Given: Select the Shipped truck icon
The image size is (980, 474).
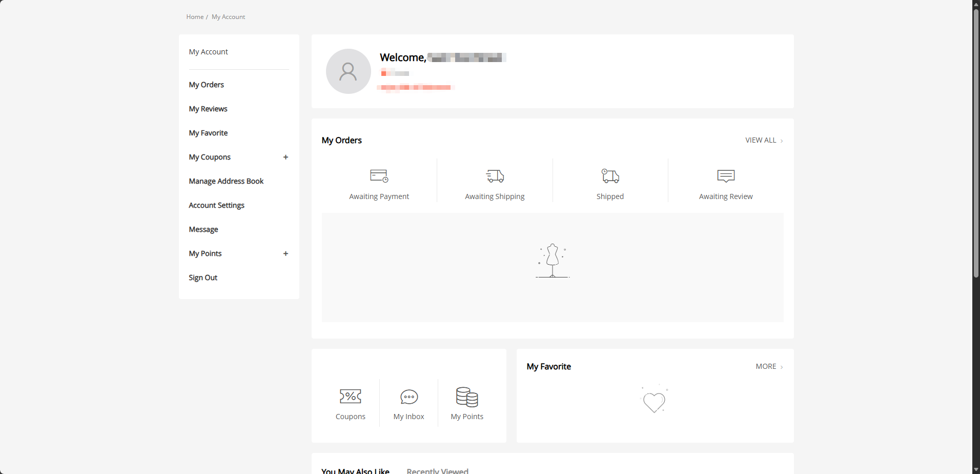Looking at the screenshot, I should pos(610,176).
